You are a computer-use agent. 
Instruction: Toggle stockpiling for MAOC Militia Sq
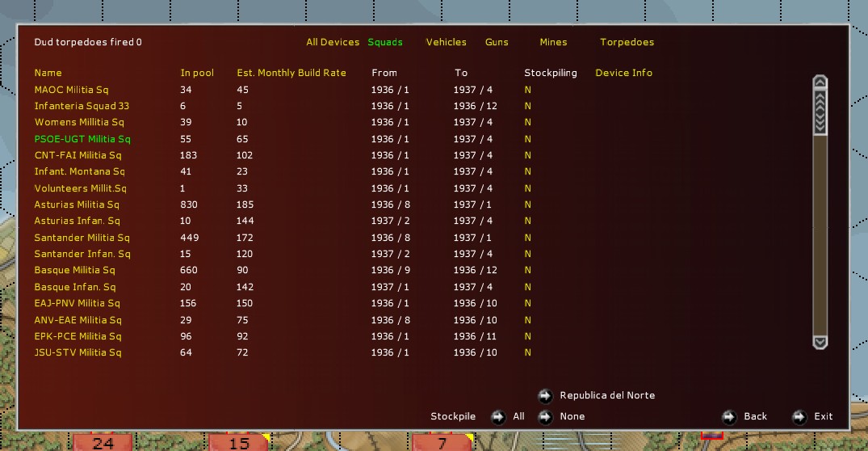pyautogui.click(x=527, y=90)
